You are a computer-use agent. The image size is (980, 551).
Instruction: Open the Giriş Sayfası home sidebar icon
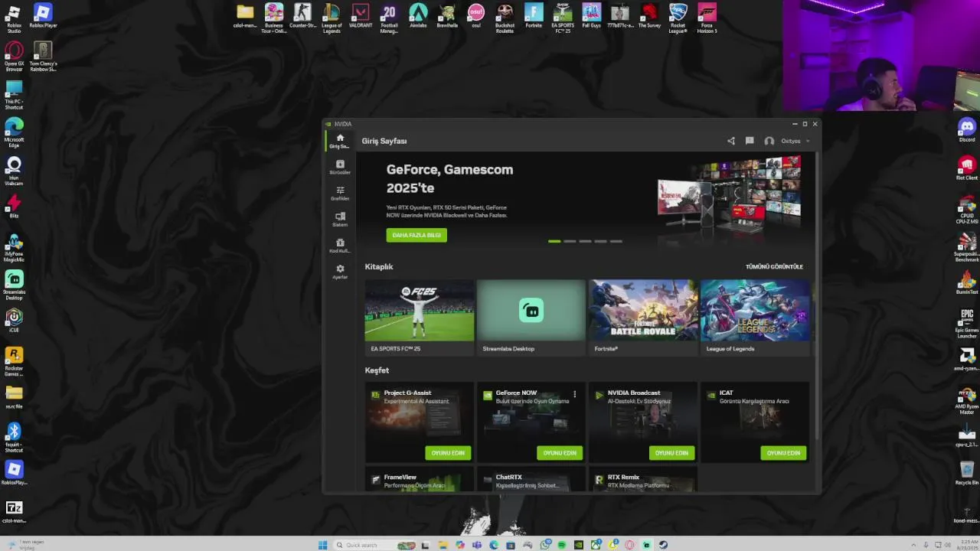pos(340,141)
